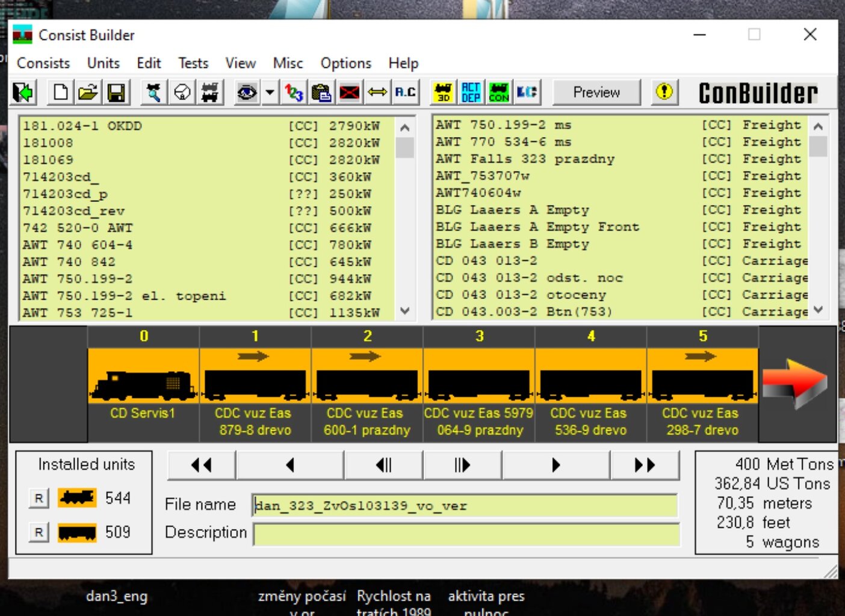Jump to consist end with fast-forward button
Image resolution: width=845 pixels, height=616 pixels.
(645, 465)
